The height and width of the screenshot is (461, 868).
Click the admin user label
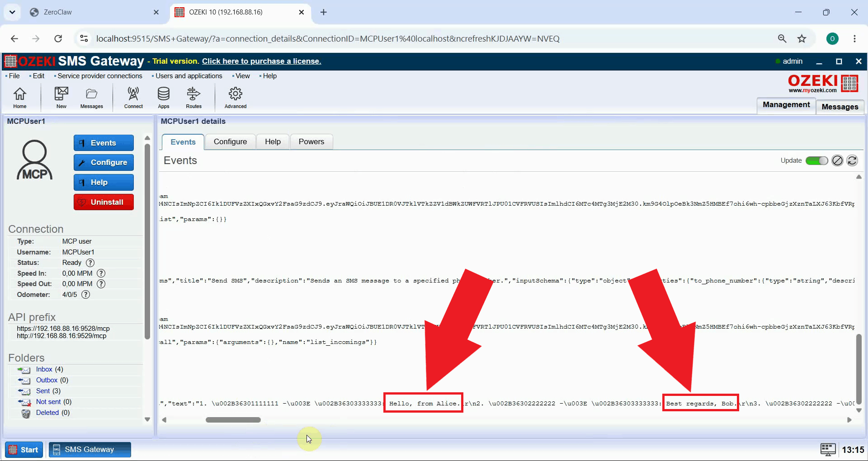793,61
